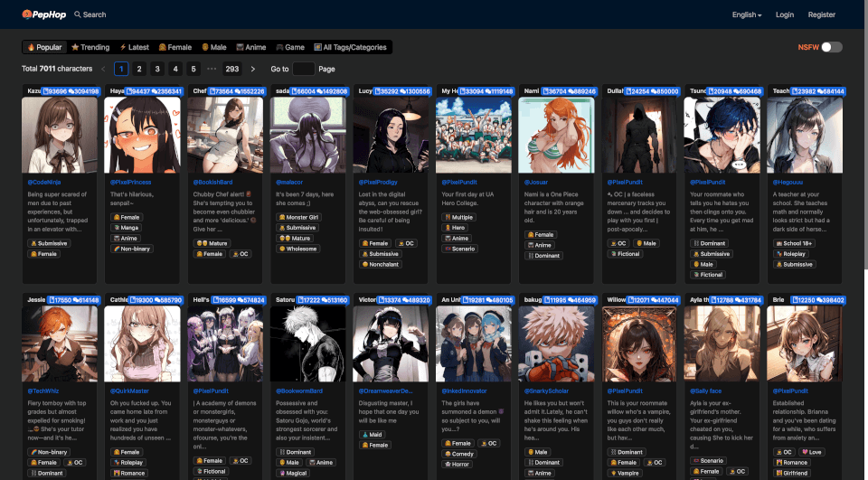
Task: Open the Login link
Action: coord(785,15)
